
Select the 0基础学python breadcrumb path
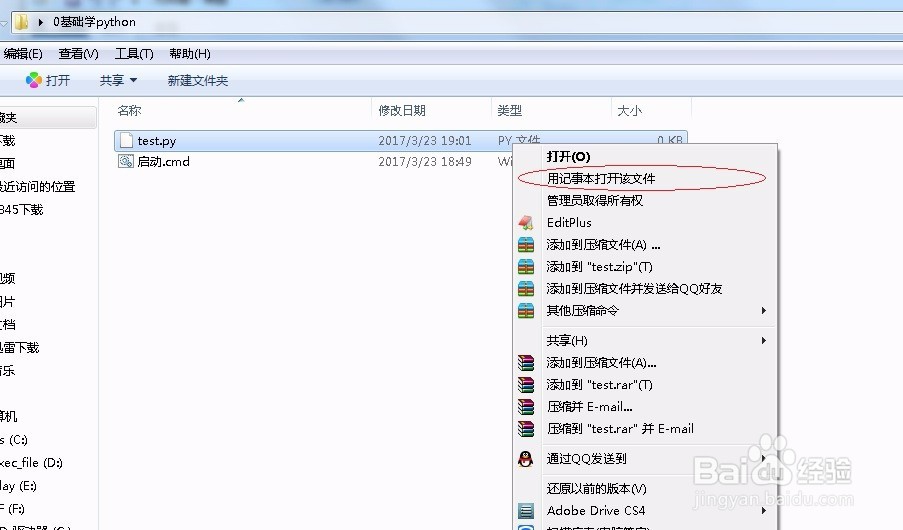click(94, 22)
